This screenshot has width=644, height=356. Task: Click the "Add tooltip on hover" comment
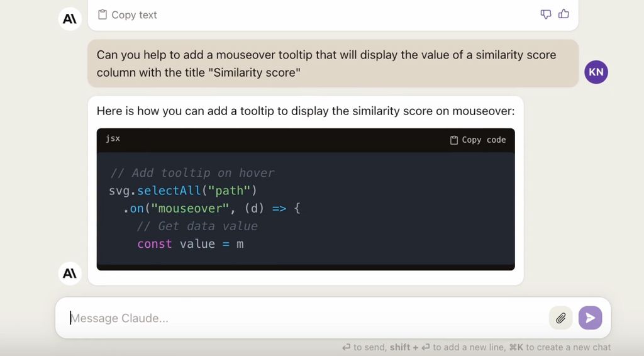[192, 172]
